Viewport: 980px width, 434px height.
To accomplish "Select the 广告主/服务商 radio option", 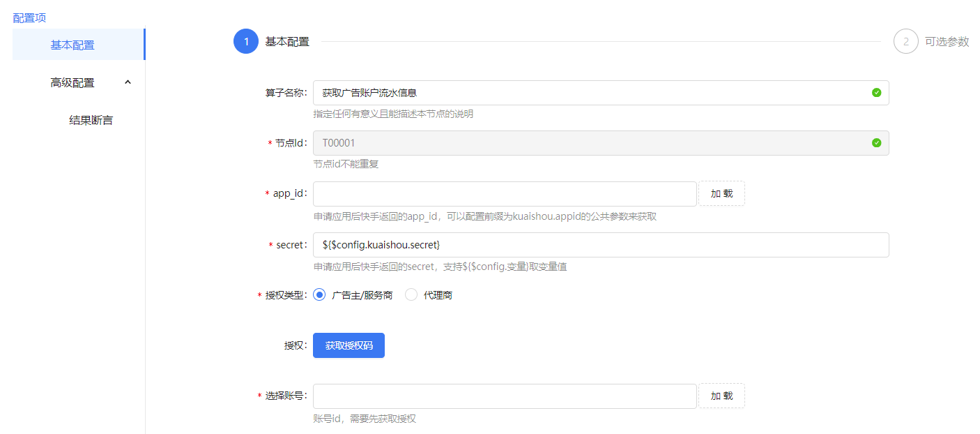I will (x=320, y=295).
